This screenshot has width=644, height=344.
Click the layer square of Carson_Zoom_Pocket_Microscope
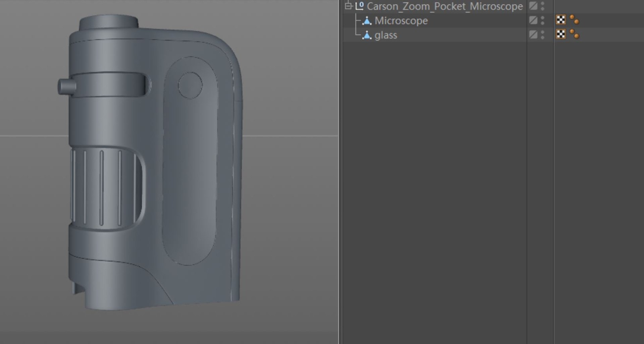pyautogui.click(x=533, y=6)
